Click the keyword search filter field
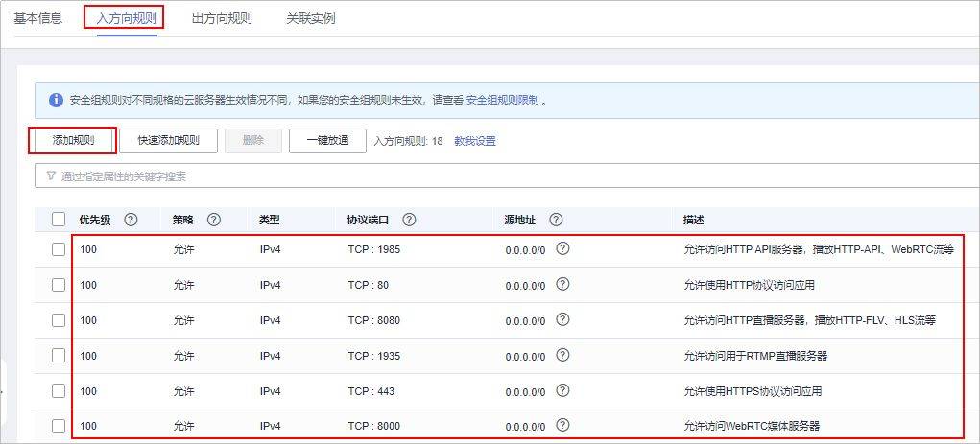The height and width of the screenshot is (444, 980). click(480, 175)
